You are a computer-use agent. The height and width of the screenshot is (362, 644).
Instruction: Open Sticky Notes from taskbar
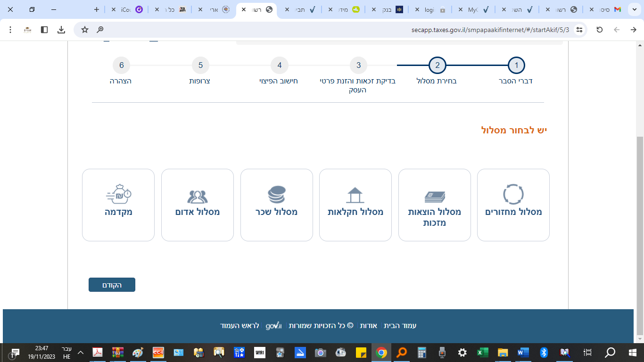(x=361, y=353)
